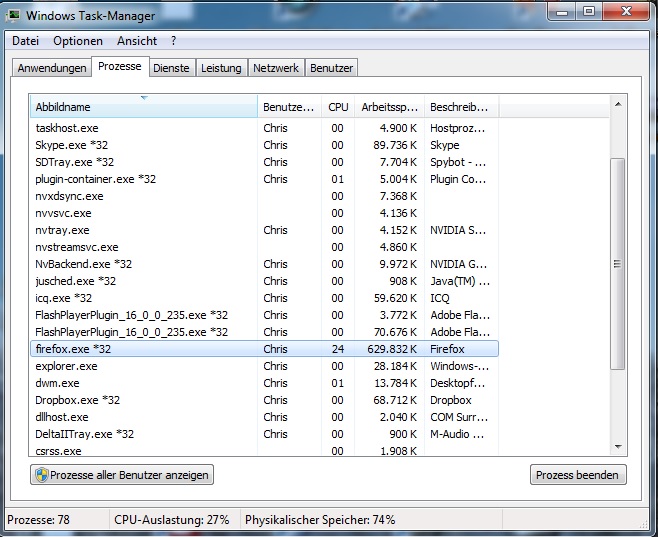Open the ? help menu
This screenshot has width=658, height=537.
(173, 41)
